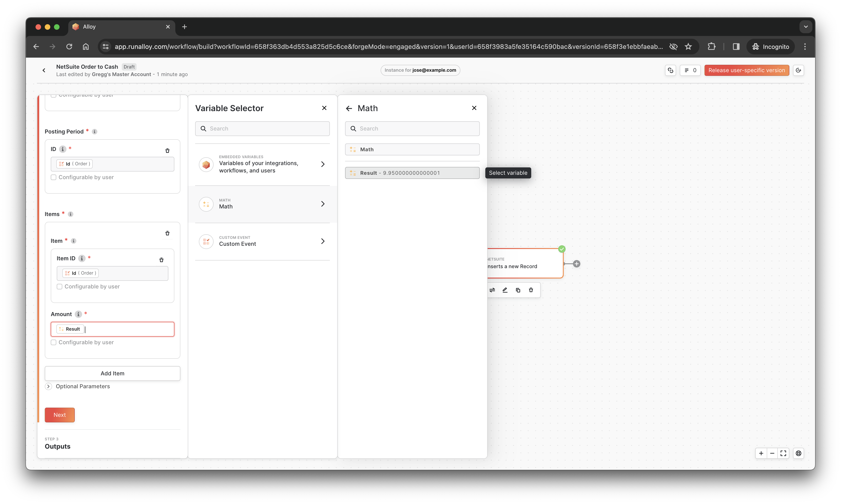Click the refresh version icon at top right
841x504 pixels.
coord(799,70)
